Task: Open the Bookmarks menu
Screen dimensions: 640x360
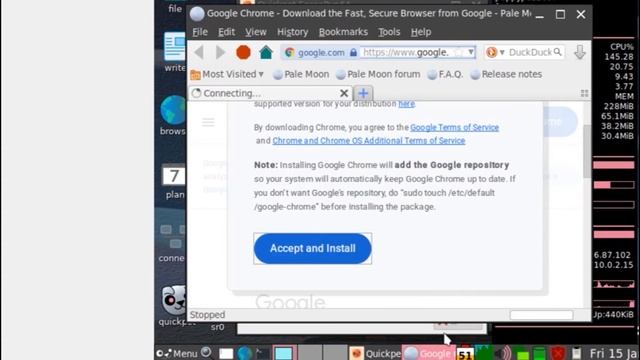Action: 343,32
